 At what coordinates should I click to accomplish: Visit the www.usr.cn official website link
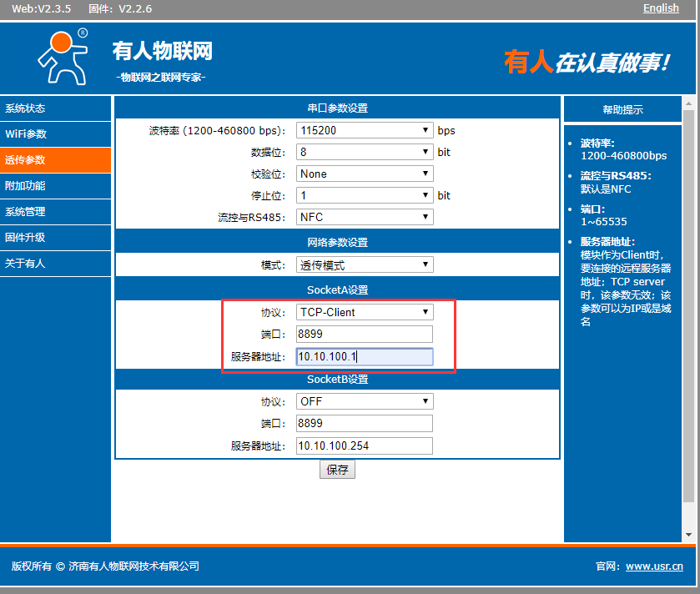(x=654, y=566)
